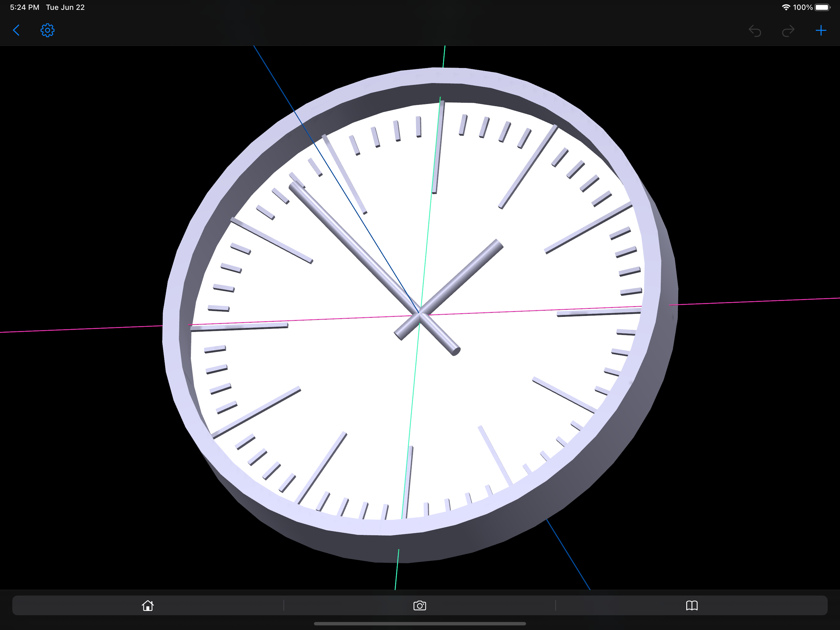This screenshot has height=630, width=840.
Task: Open the book guide icon
Action: pos(691,605)
